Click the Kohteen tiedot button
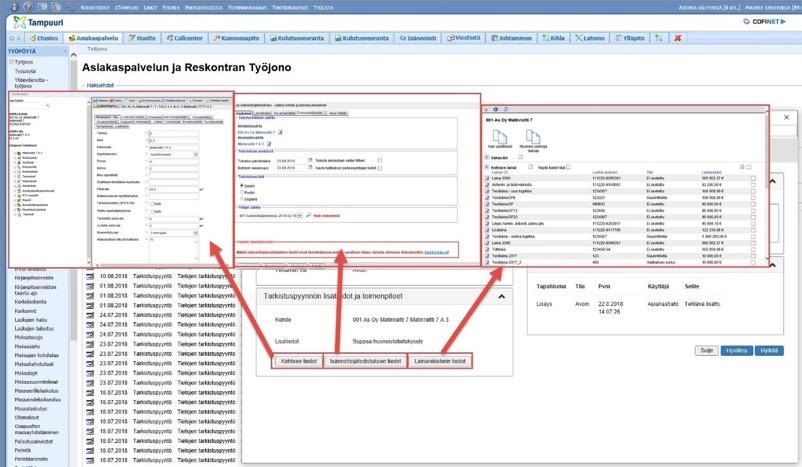The image size is (802, 467). point(299,361)
